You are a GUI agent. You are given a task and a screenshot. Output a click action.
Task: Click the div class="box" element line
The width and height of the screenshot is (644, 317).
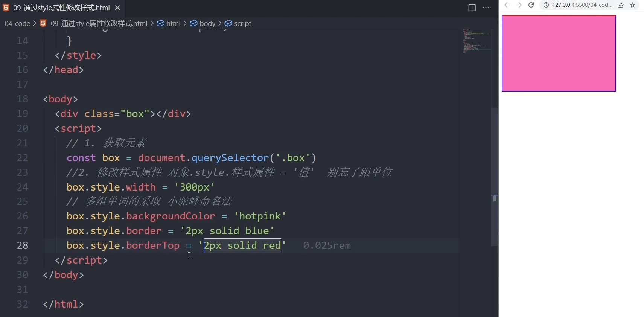coord(123,114)
